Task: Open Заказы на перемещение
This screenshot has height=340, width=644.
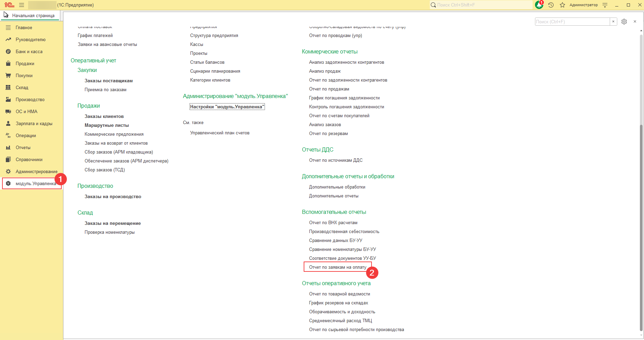Action: click(x=113, y=223)
